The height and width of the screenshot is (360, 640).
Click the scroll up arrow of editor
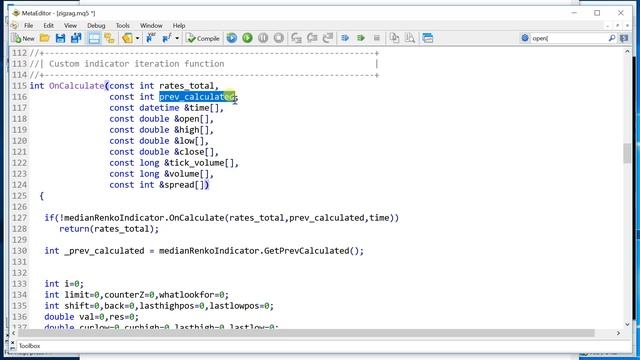(x=627, y=52)
